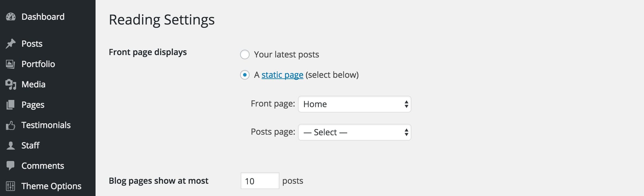Click the Media camera-and-music icon

11,84
